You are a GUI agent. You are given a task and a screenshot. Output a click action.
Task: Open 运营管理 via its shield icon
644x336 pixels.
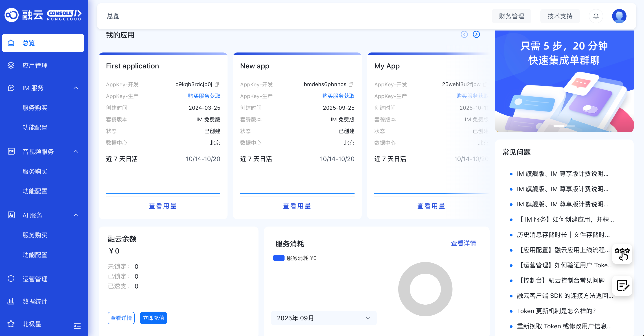11,279
